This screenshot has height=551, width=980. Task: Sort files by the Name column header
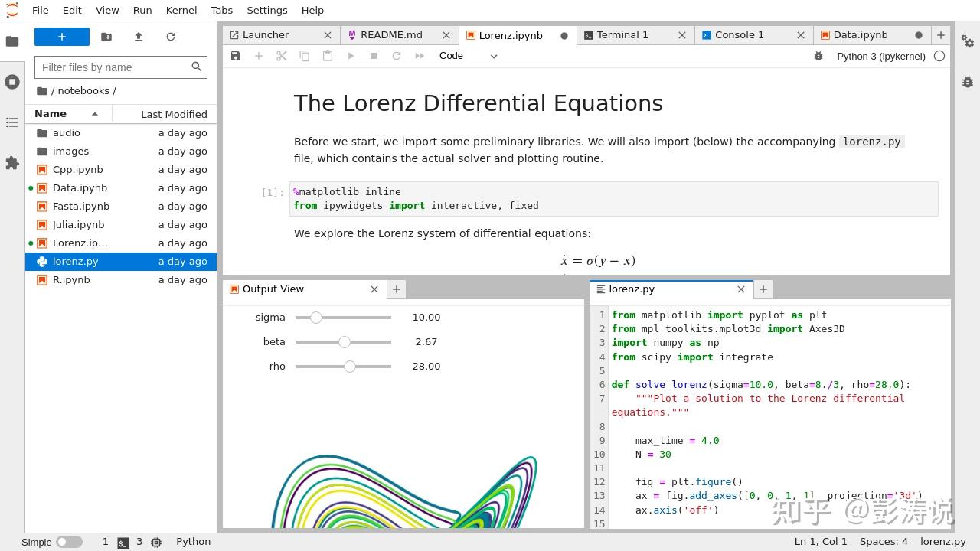click(51, 114)
